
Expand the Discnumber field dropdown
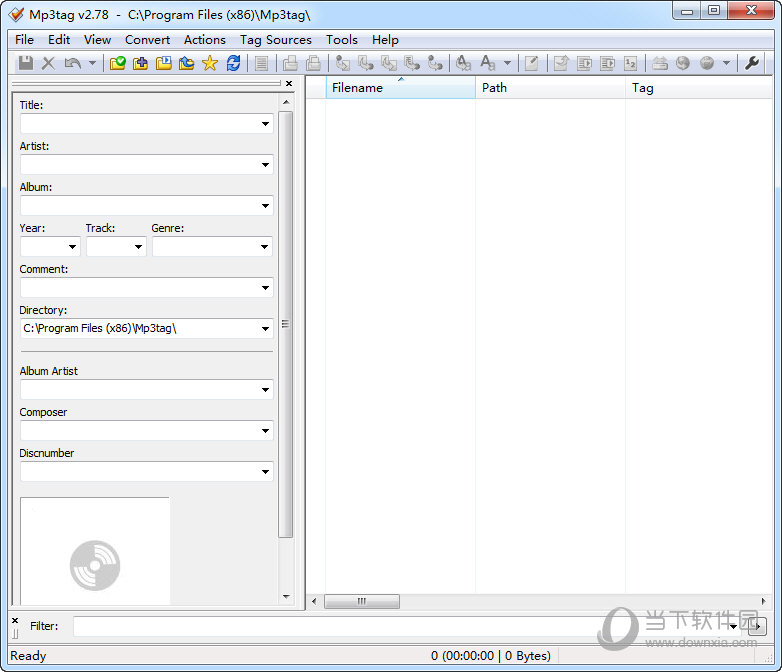265,471
